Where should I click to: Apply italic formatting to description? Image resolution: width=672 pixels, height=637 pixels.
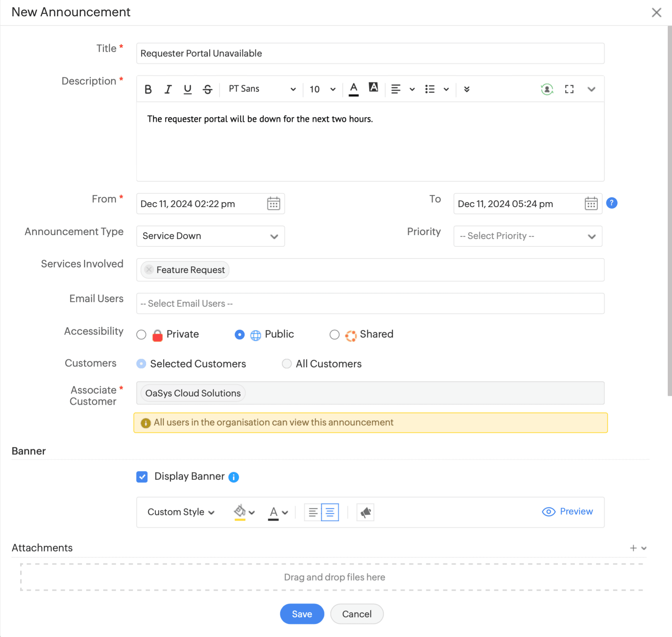pos(168,89)
